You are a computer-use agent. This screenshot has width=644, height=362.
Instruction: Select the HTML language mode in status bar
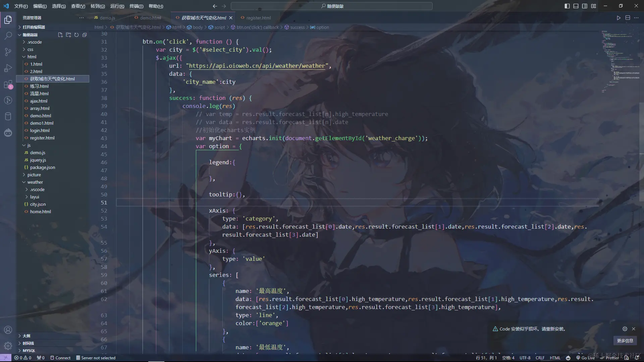555,358
